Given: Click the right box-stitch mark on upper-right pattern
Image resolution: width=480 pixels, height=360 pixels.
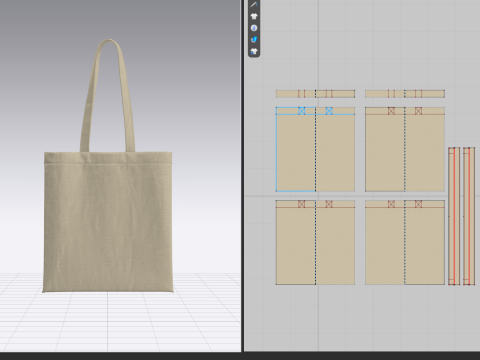Looking at the screenshot, I should pyautogui.click(x=419, y=111).
